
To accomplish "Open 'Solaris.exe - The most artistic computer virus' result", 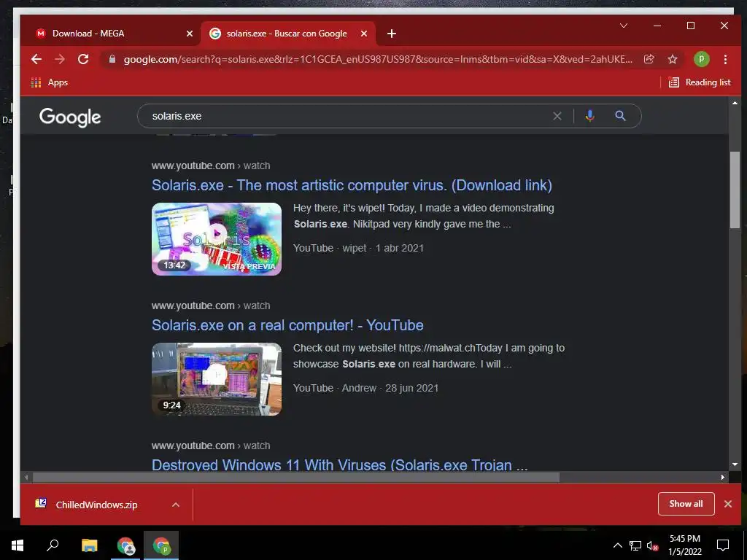I will 352,185.
